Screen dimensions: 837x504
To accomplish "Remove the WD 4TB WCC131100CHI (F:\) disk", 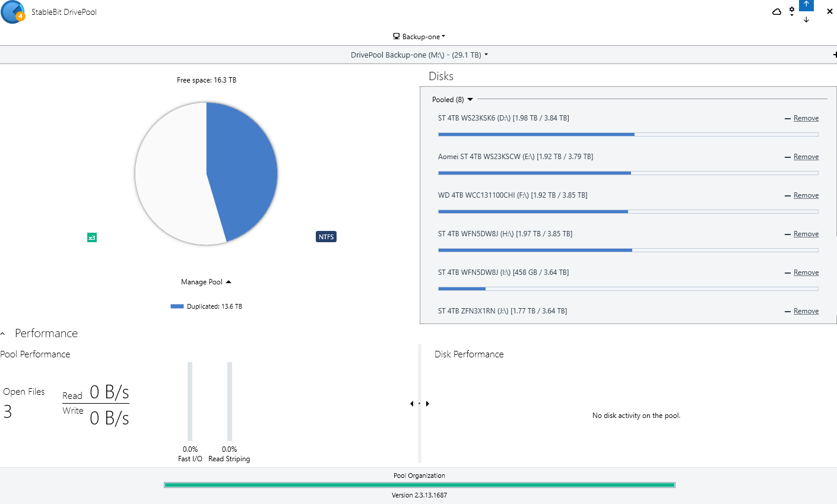I will pyautogui.click(x=806, y=195).
